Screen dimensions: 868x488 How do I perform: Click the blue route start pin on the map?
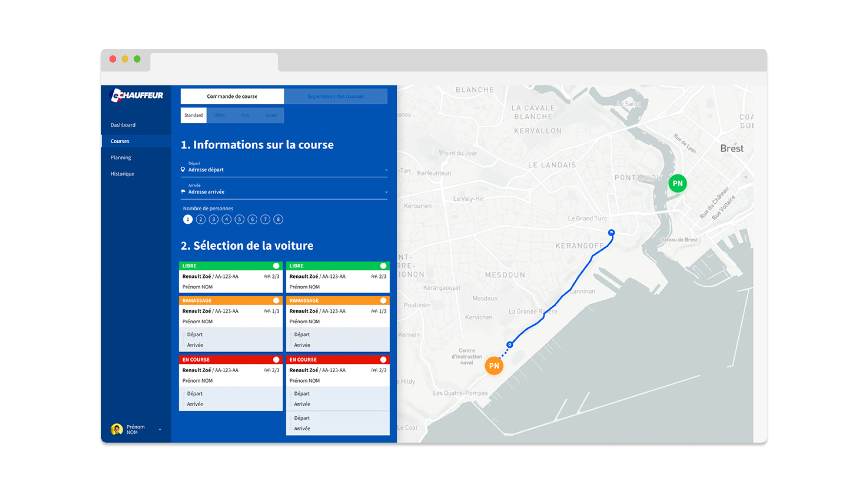pyautogui.click(x=509, y=344)
